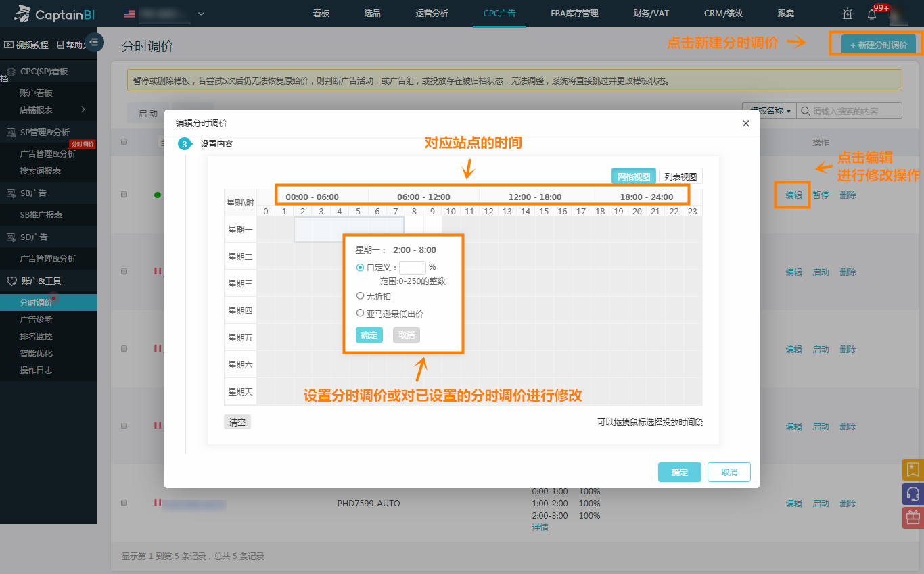Tick the checkbox of the PHD7599-AUTO row

tap(124, 503)
